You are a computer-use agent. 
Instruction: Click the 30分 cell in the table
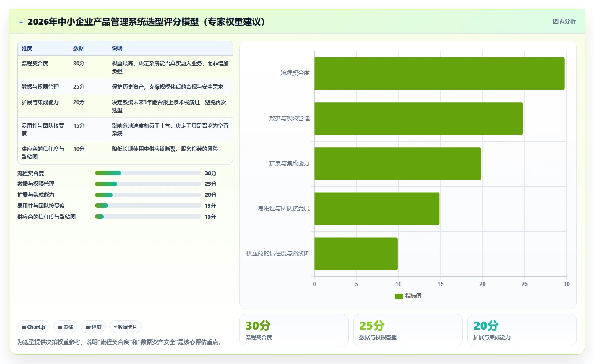pyautogui.click(x=79, y=64)
